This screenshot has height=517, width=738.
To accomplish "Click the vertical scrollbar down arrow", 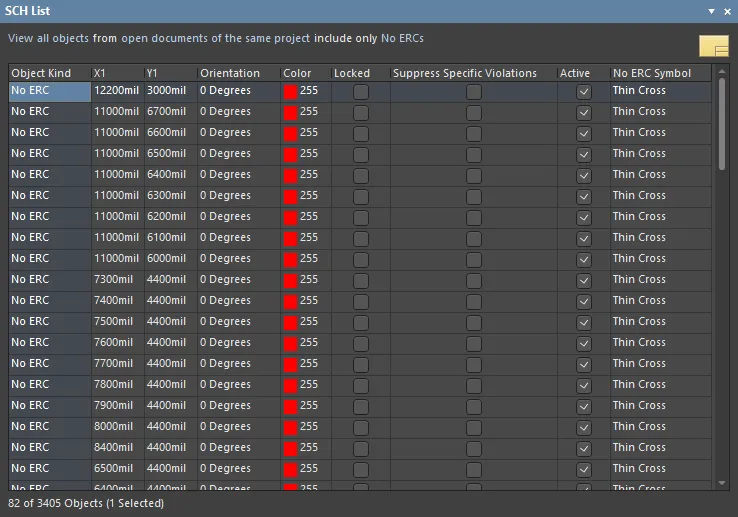I will click(722, 483).
